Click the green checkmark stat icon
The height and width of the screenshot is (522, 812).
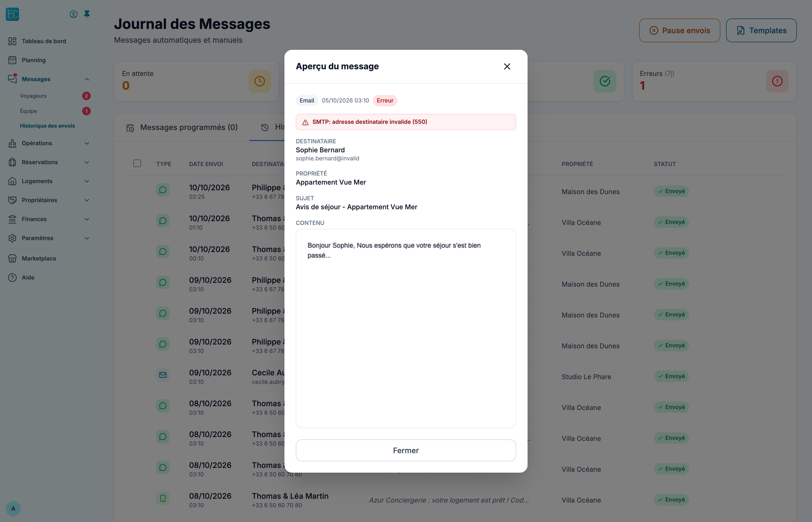click(x=605, y=81)
